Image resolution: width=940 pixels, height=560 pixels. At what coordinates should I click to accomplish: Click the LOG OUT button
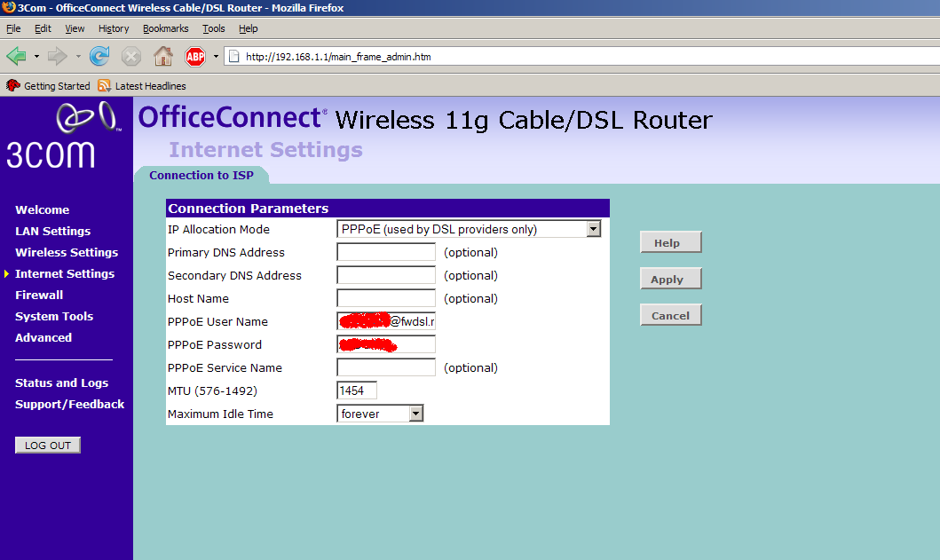pos(48,445)
